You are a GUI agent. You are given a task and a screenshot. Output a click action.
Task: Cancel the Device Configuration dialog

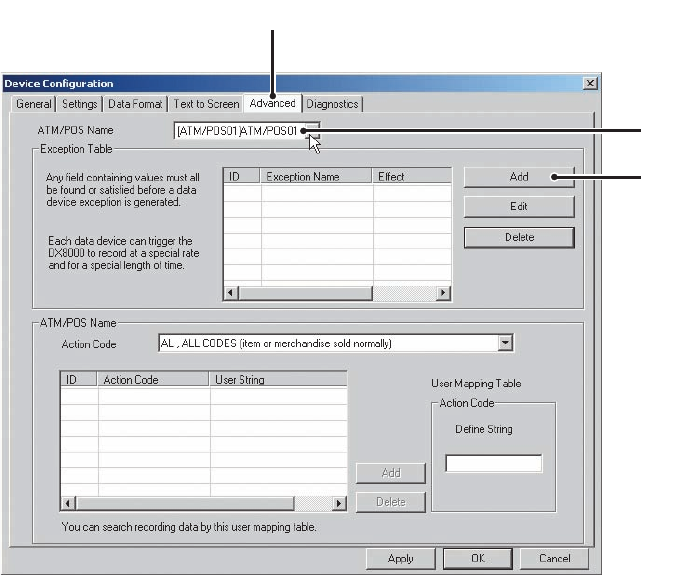554,558
